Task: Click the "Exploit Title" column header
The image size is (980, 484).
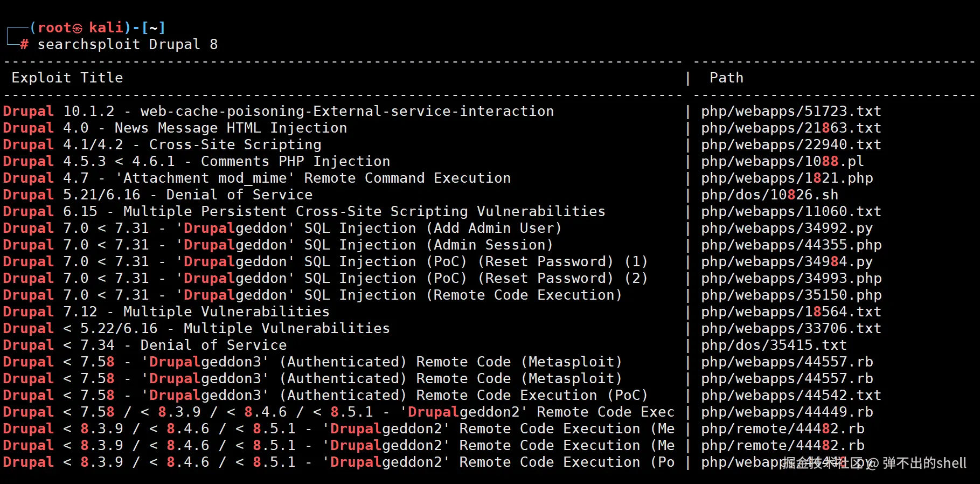Action: point(67,78)
